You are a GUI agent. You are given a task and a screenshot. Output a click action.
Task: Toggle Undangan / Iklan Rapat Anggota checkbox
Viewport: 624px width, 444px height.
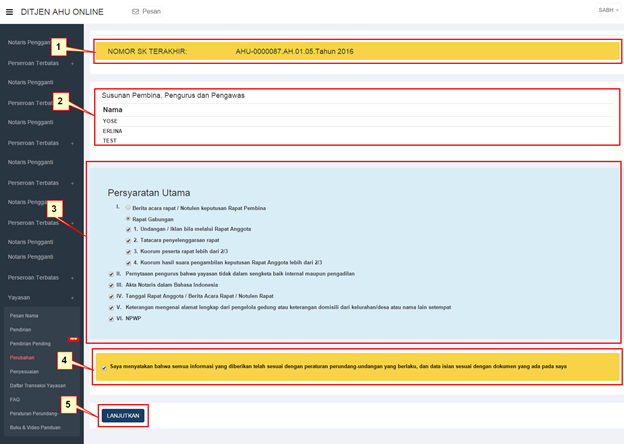click(x=129, y=229)
